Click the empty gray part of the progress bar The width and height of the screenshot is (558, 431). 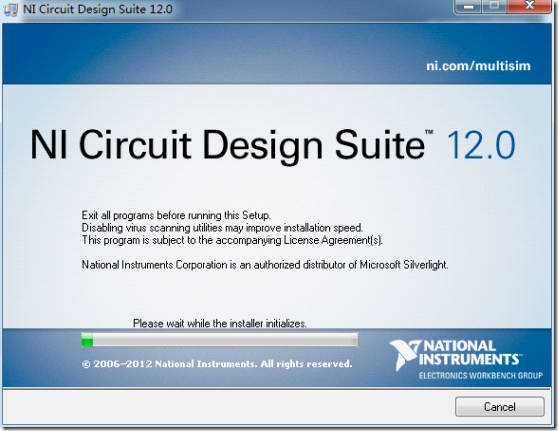coord(225,340)
